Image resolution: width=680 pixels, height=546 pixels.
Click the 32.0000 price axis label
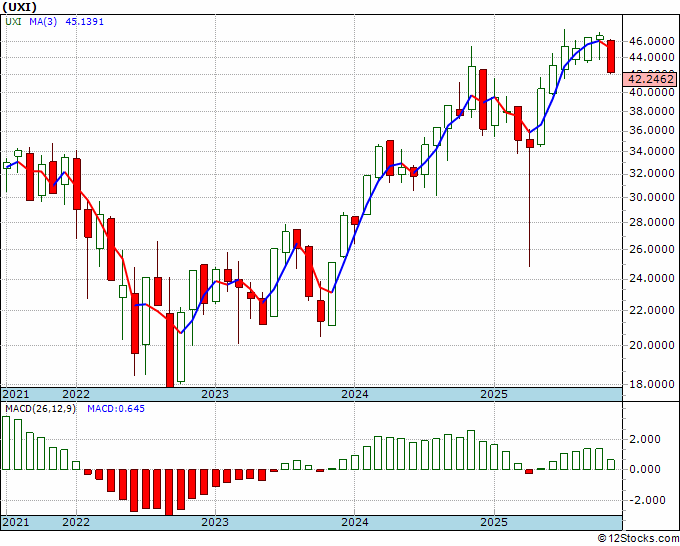point(652,173)
